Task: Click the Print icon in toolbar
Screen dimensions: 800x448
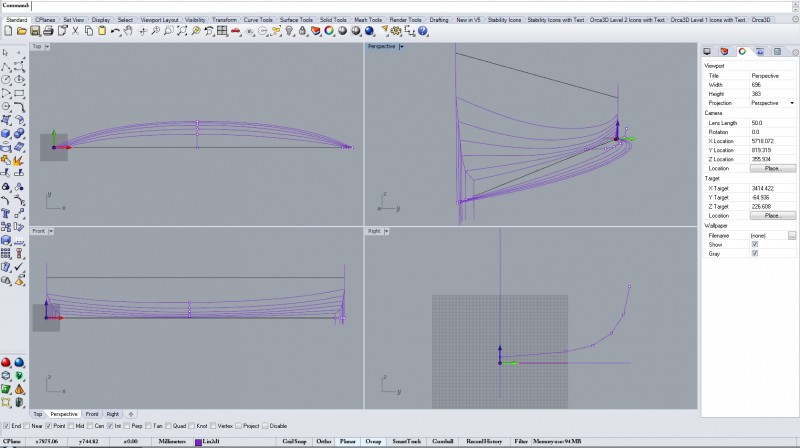Action: click(x=47, y=32)
